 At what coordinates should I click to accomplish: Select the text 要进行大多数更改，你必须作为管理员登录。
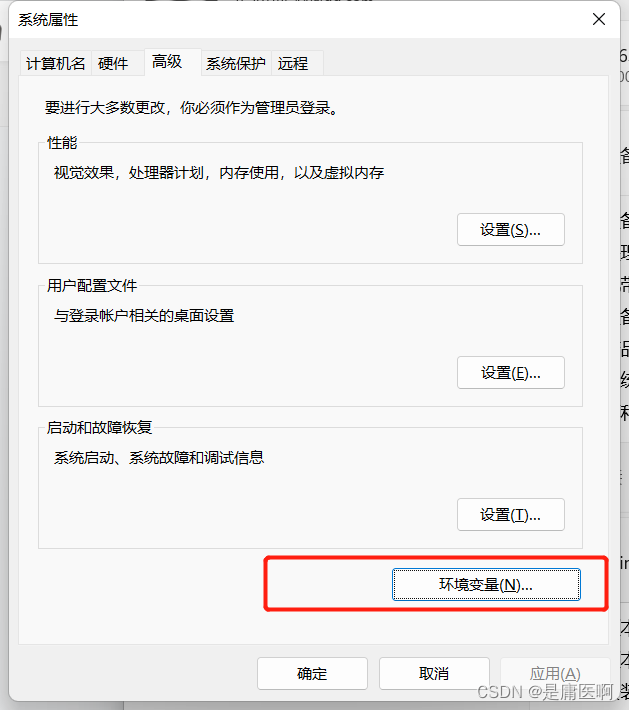191,108
